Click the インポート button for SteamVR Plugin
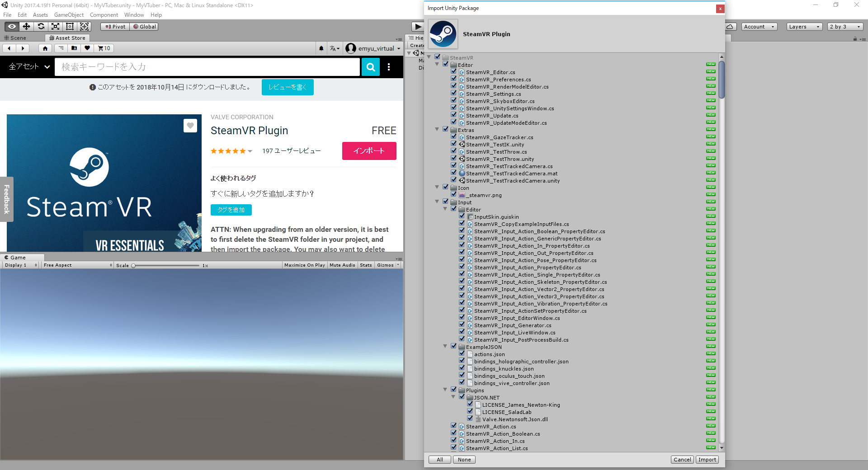 [x=369, y=150]
